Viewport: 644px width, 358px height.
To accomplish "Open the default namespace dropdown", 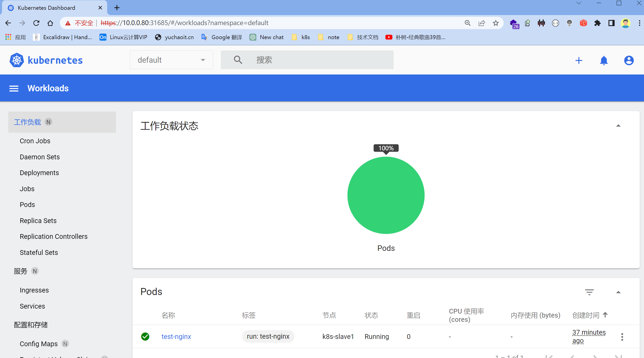I will click(171, 60).
